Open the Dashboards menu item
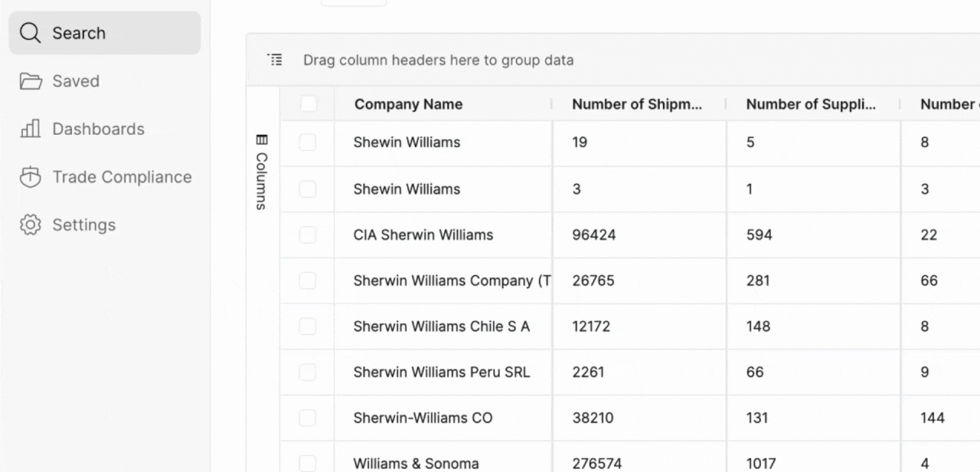980x472 pixels. (98, 129)
